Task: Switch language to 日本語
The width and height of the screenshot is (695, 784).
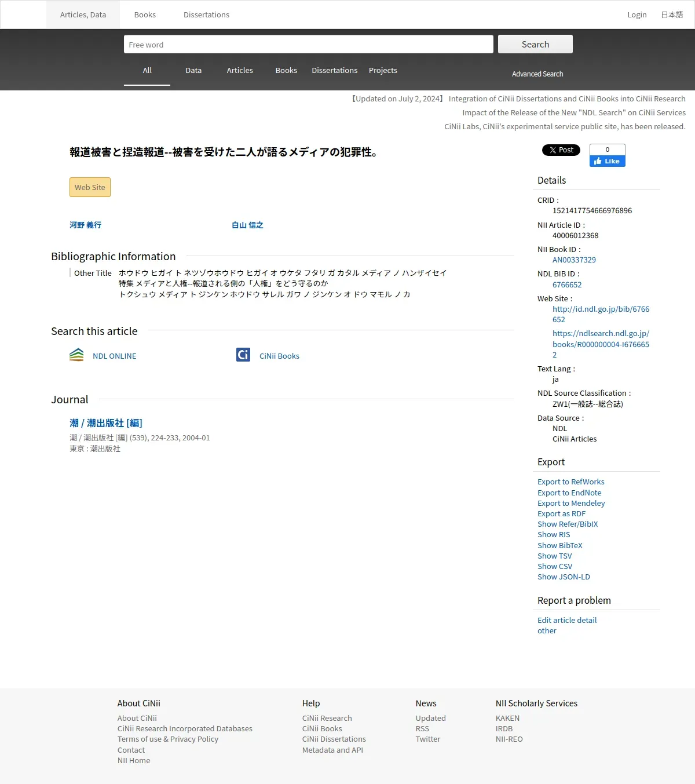Action: pyautogui.click(x=672, y=14)
